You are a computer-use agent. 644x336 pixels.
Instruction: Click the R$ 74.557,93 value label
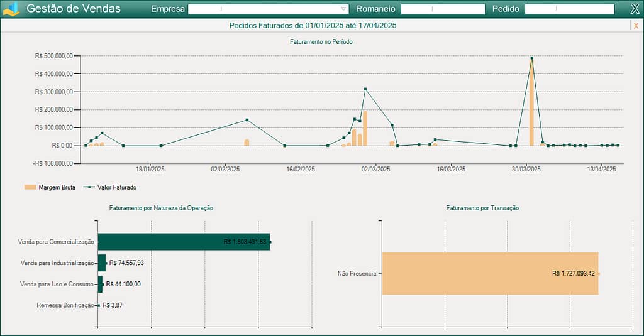click(126, 263)
